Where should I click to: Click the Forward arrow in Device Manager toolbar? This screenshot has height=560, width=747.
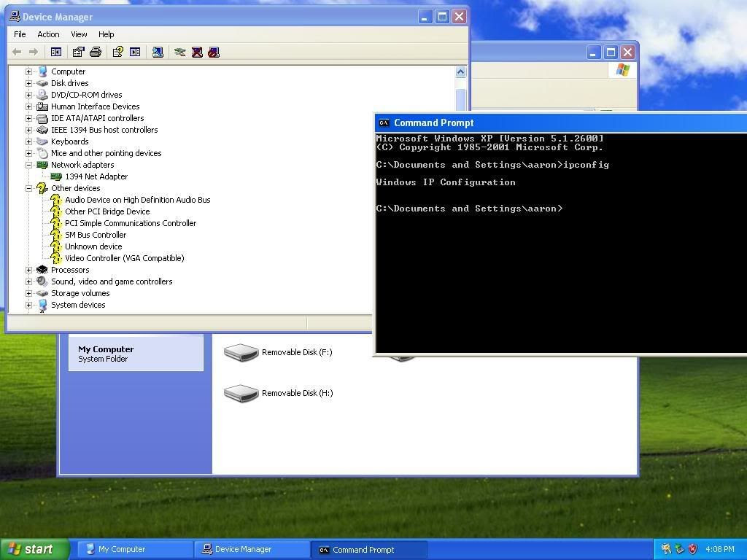tap(34, 52)
